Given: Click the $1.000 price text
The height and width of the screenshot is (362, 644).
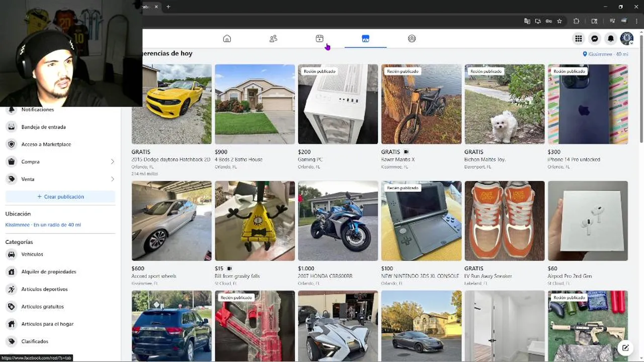Looking at the screenshot, I should (x=306, y=268).
